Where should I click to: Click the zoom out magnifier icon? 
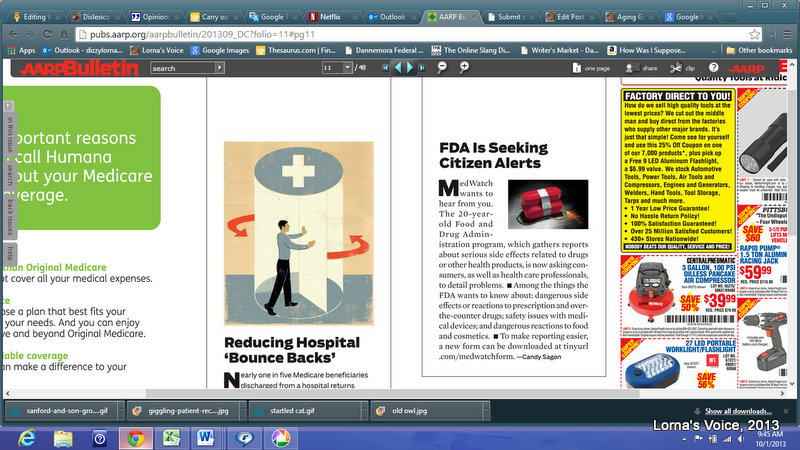[x=443, y=68]
